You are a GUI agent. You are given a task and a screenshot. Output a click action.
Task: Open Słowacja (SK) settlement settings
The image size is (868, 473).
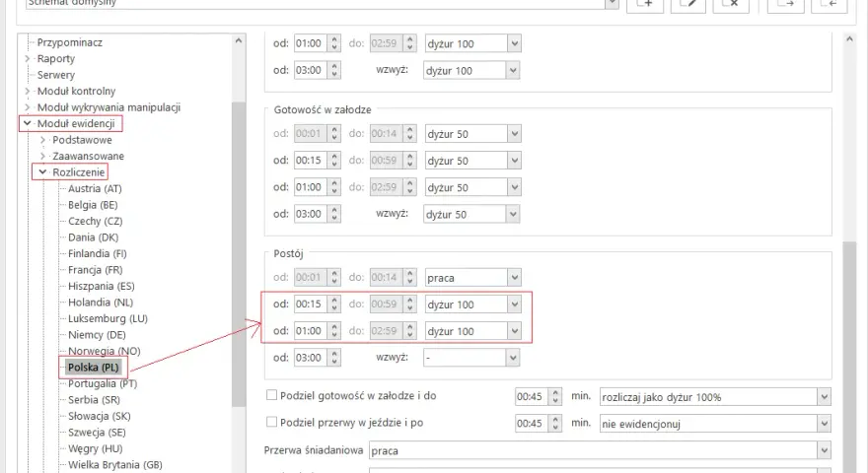click(99, 416)
